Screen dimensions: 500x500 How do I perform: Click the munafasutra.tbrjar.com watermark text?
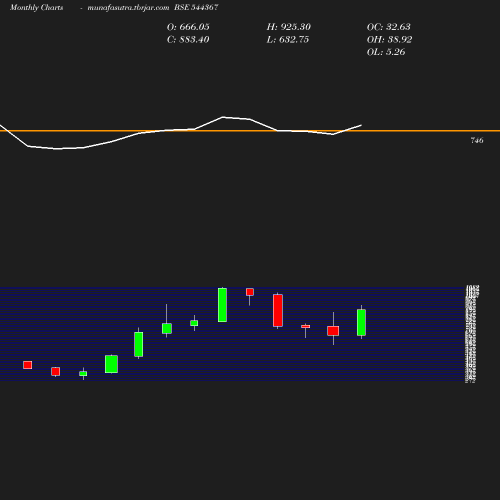[128, 7]
